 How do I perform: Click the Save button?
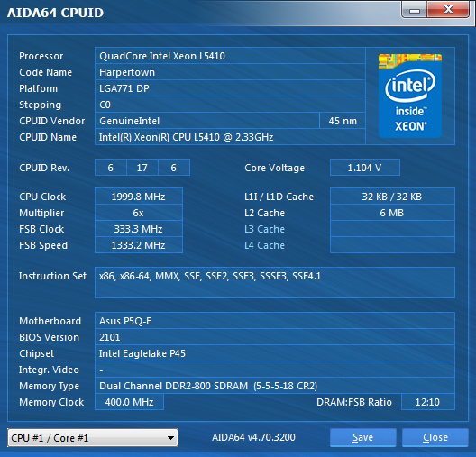363,437
